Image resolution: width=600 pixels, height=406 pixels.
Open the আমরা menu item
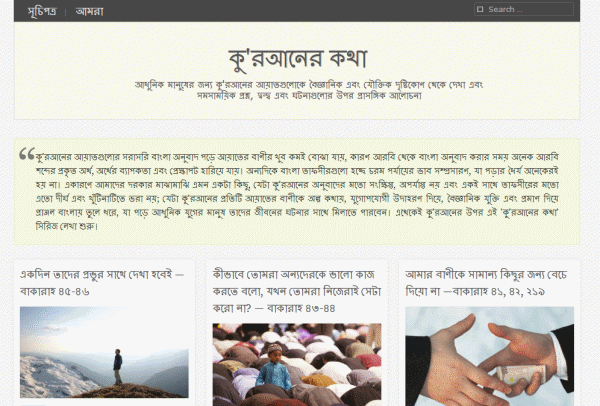click(x=90, y=11)
